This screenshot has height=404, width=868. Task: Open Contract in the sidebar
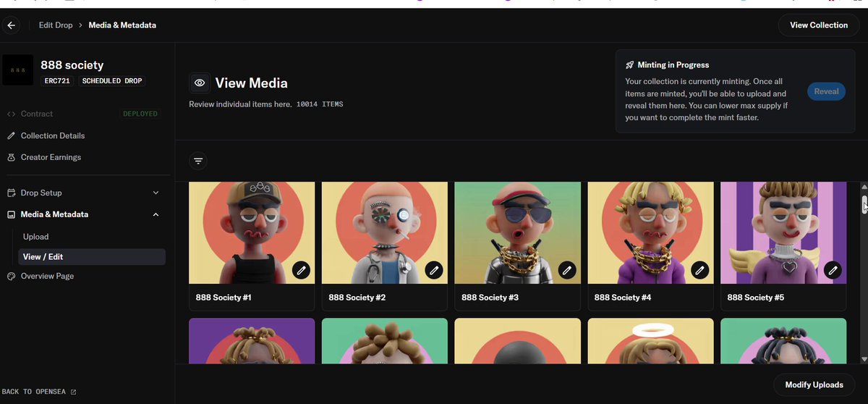click(x=37, y=114)
